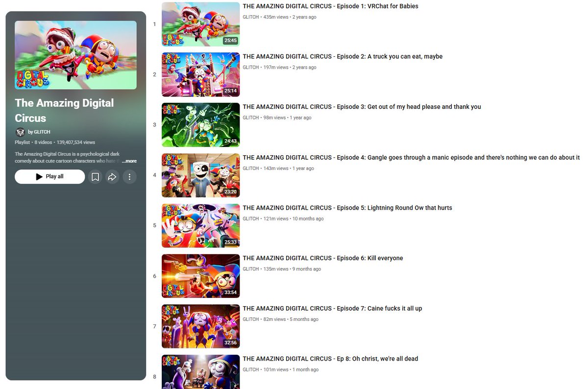The height and width of the screenshot is (389, 588).
Task: Click GLITCH channel name under Episode 2
Action: 251,68
